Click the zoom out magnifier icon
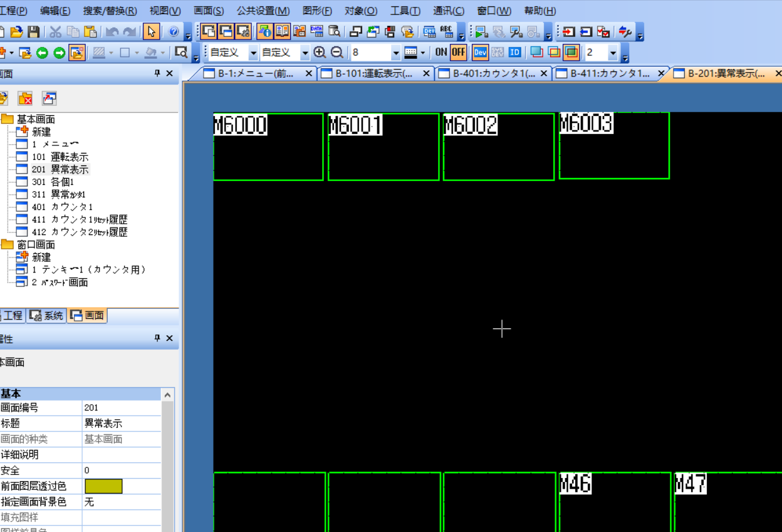This screenshot has height=532, width=782. click(x=337, y=53)
